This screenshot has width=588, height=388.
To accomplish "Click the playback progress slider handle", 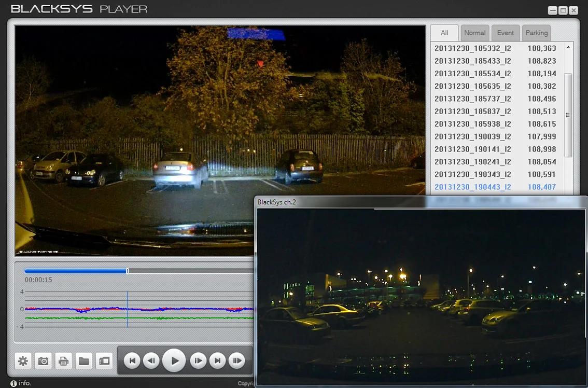I will click(128, 271).
